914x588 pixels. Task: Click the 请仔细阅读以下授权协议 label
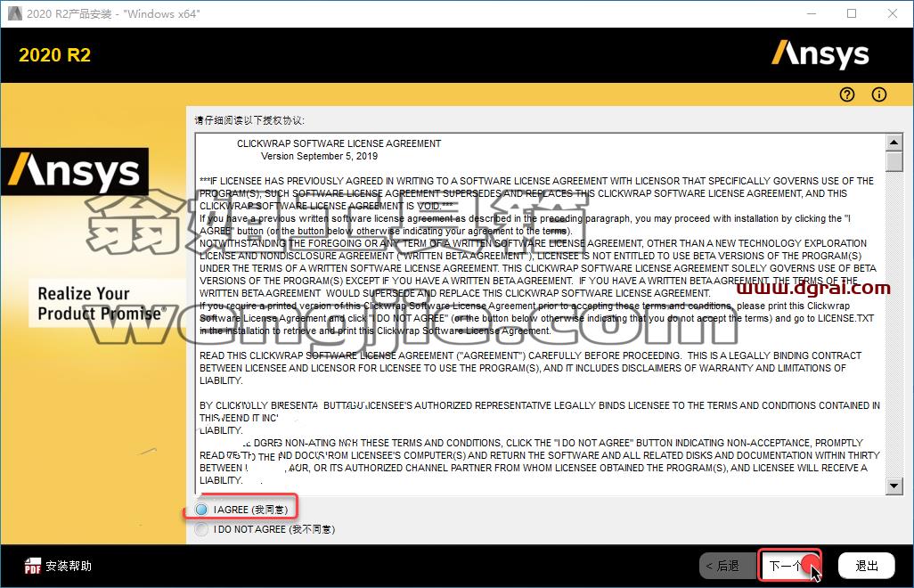[x=249, y=120]
